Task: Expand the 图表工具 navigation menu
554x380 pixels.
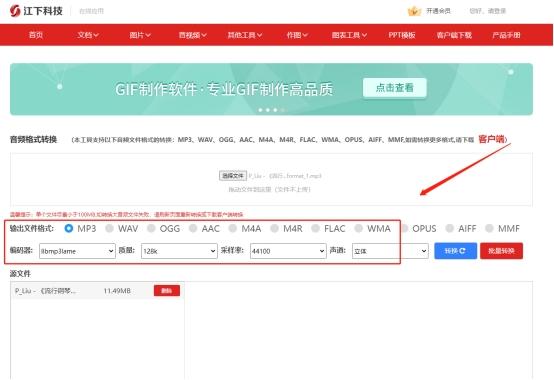Action: pos(349,35)
